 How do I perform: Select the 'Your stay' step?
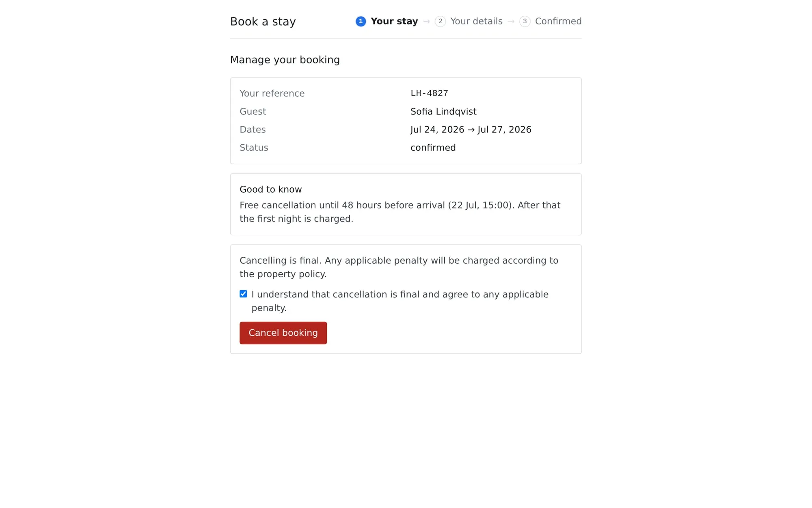(x=387, y=21)
